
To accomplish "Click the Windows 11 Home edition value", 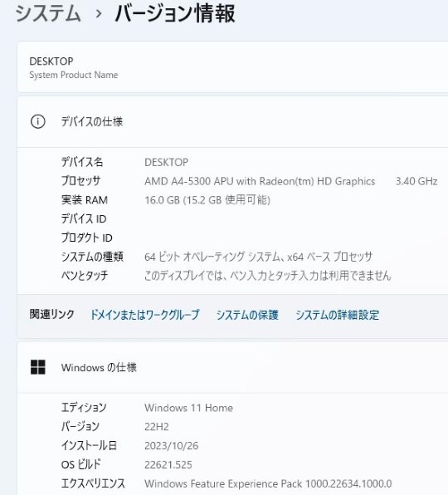I will 188,408.
